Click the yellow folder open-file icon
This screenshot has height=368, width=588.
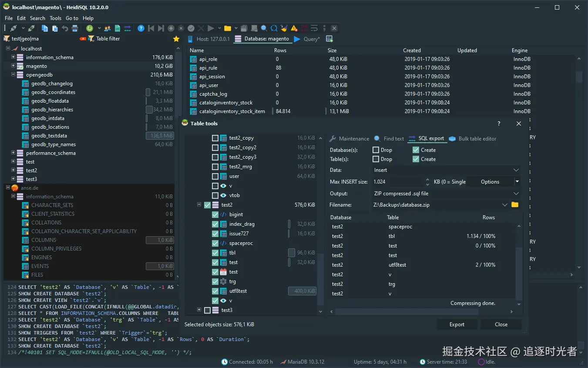tap(227, 28)
